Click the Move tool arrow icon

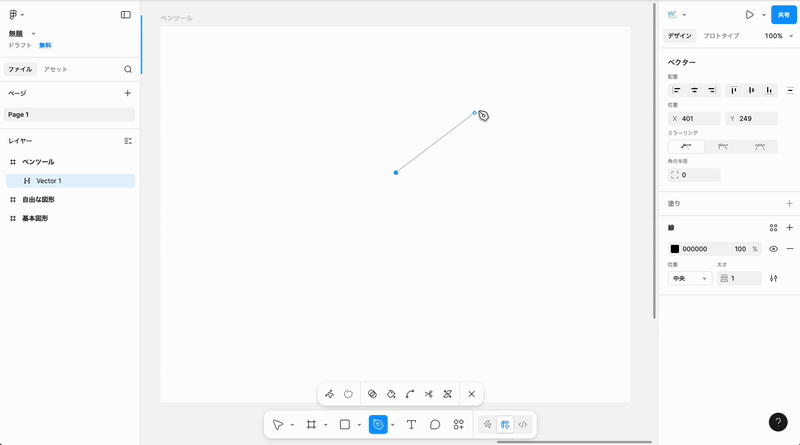pyautogui.click(x=278, y=424)
